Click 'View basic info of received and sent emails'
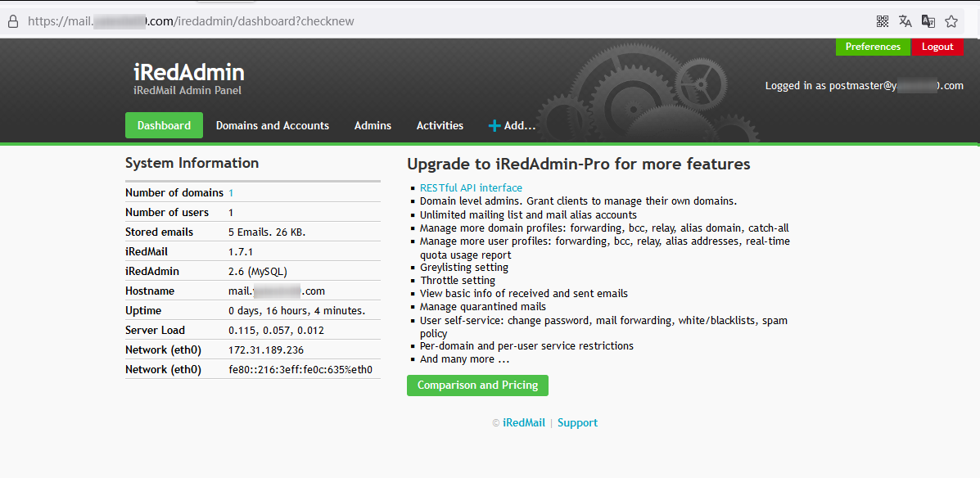This screenshot has height=478, width=980. pyautogui.click(x=524, y=293)
